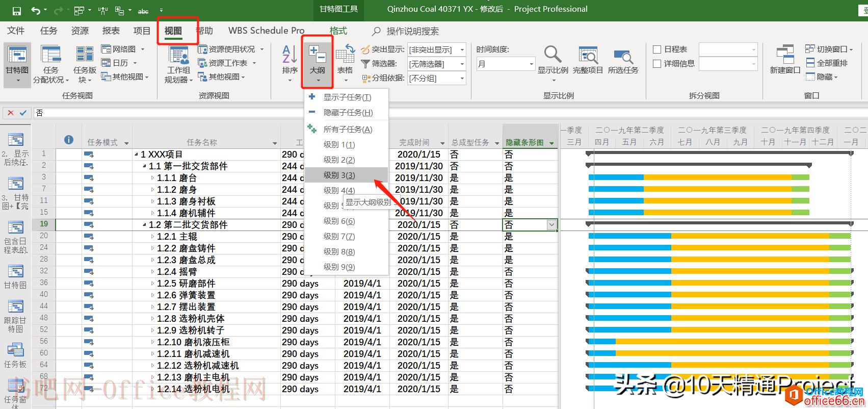Expand the 1.2.1 主辊 task

point(152,237)
